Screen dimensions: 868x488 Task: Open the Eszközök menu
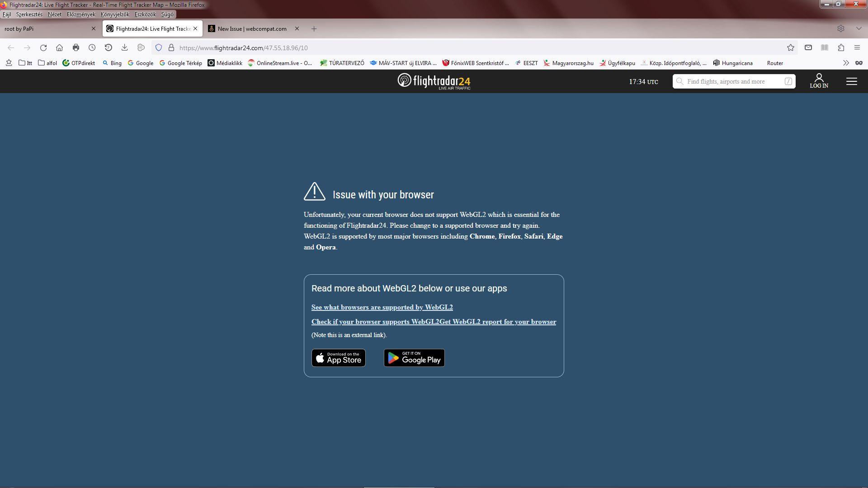click(x=145, y=14)
